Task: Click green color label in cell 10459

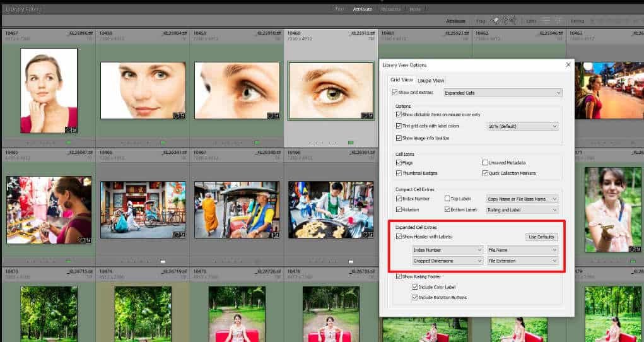Action: 257,143
